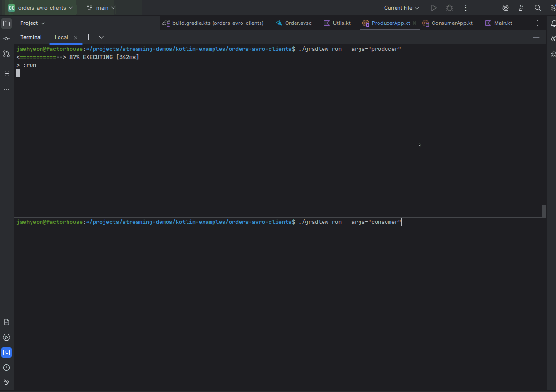
Task: Hide the Terminal tool window
Action: (536, 37)
